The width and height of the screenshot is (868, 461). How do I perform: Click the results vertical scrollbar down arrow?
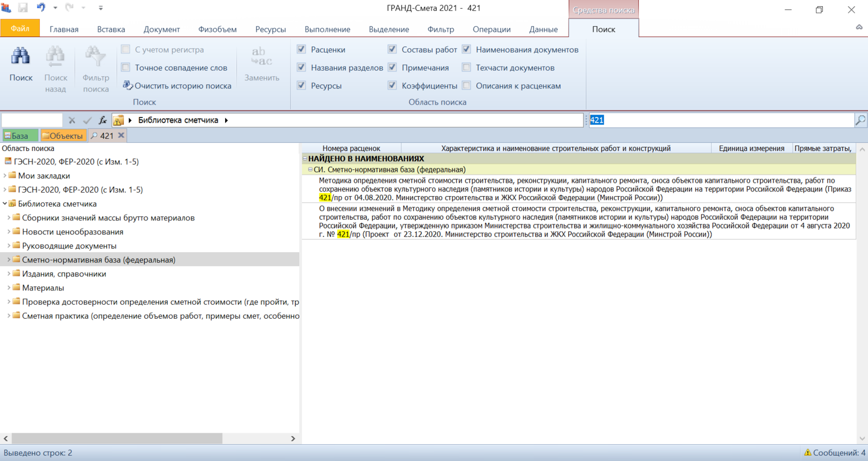pos(862,438)
